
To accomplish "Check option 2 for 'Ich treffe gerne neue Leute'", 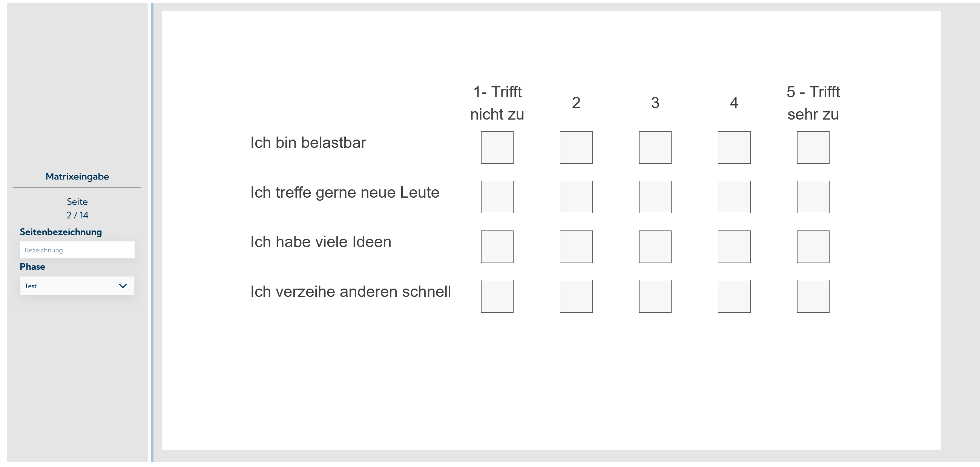I will [576, 197].
